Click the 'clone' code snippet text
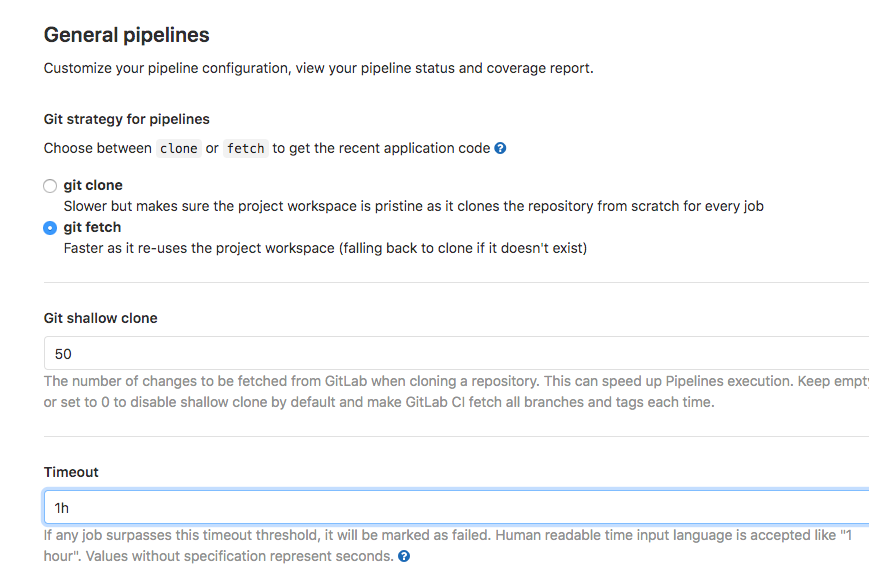The width and height of the screenshot is (869, 588). click(x=178, y=149)
